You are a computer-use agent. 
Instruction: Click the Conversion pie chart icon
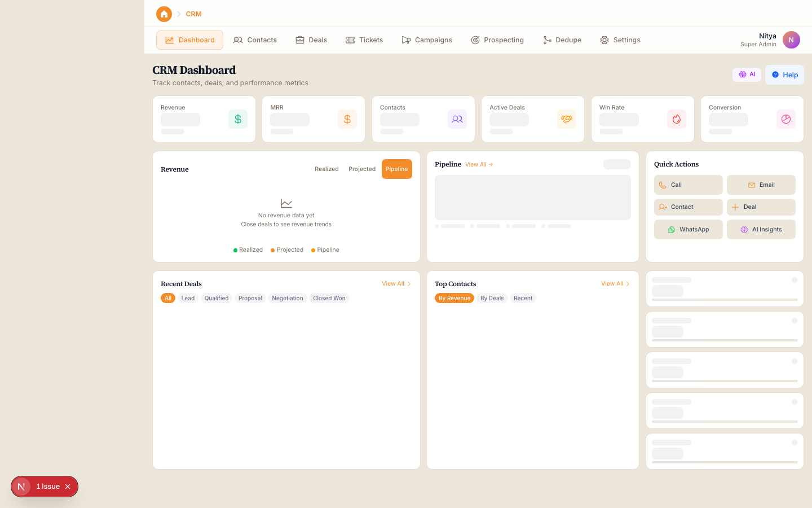pyautogui.click(x=785, y=119)
